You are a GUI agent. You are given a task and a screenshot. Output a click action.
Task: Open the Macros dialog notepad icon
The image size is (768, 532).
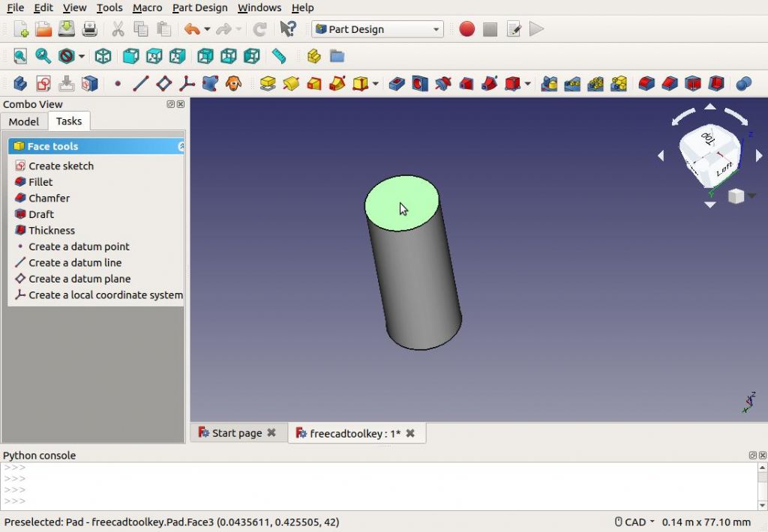[513, 29]
